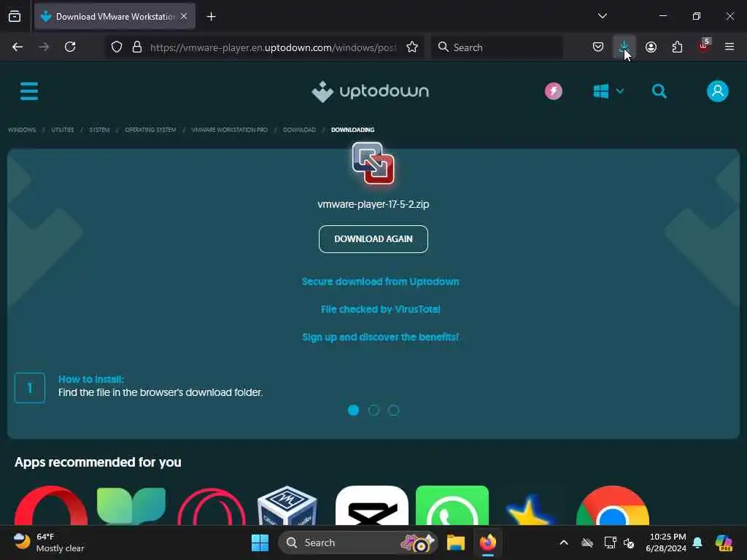This screenshot has width=747, height=560.
Task: Open Sign up and discover benefits link
Action: coord(380,337)
